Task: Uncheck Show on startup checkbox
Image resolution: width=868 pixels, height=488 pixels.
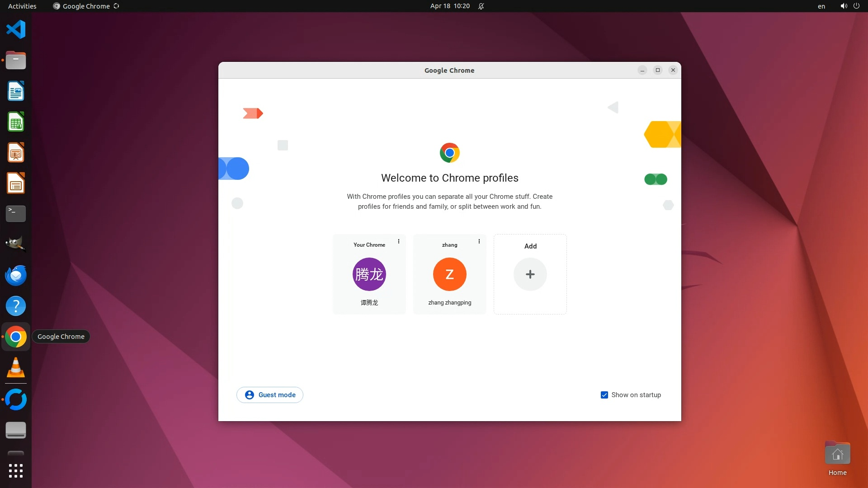Action: 604,395
